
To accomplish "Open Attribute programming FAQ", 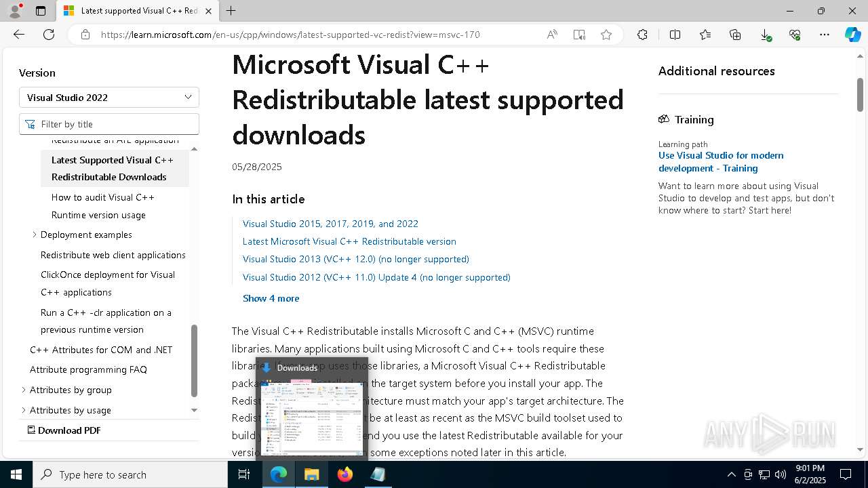I will [x=88, y=369].
